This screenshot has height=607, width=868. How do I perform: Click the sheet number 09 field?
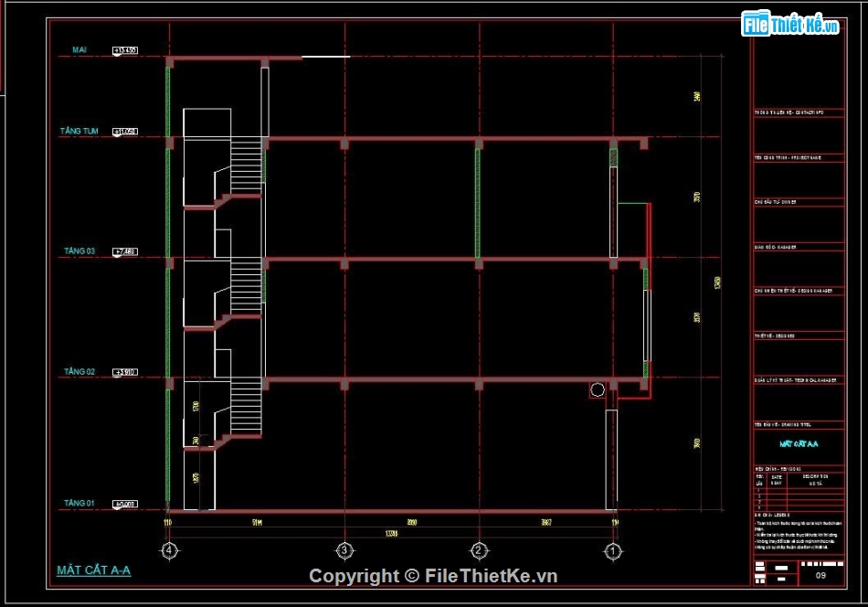click(820, 576)
